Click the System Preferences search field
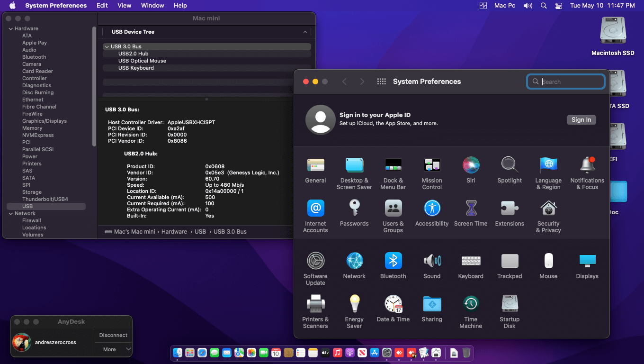644x364 pixels. 571,82
